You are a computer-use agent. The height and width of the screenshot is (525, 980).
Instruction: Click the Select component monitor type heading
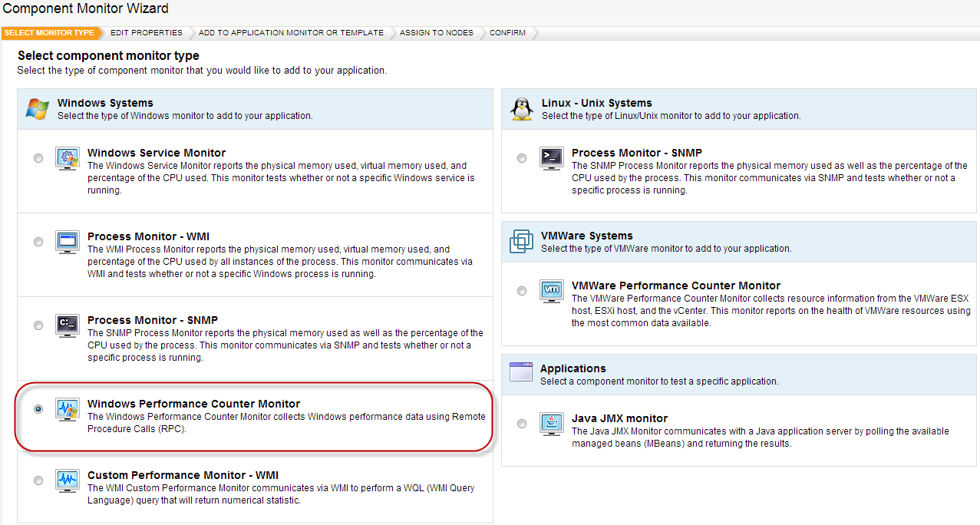tap(108, 56)
